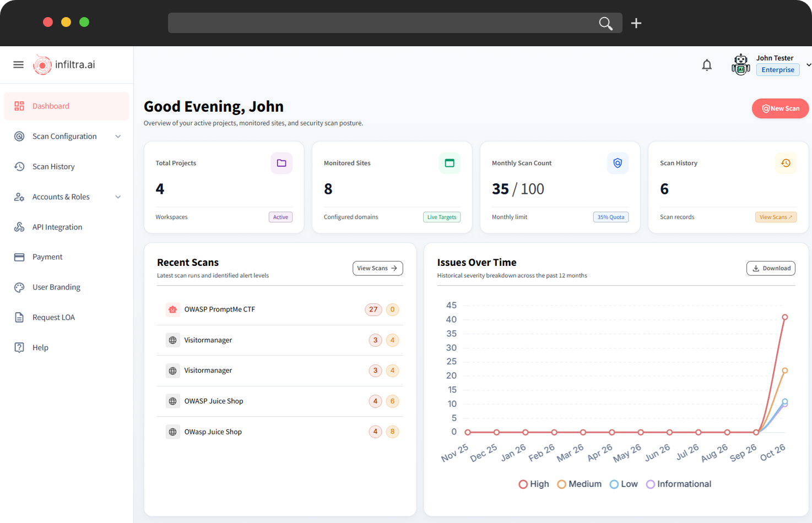This screenshot has height=523, width=812.
Task: Click the browser search magnifier icon
Action: click(605, 23)
